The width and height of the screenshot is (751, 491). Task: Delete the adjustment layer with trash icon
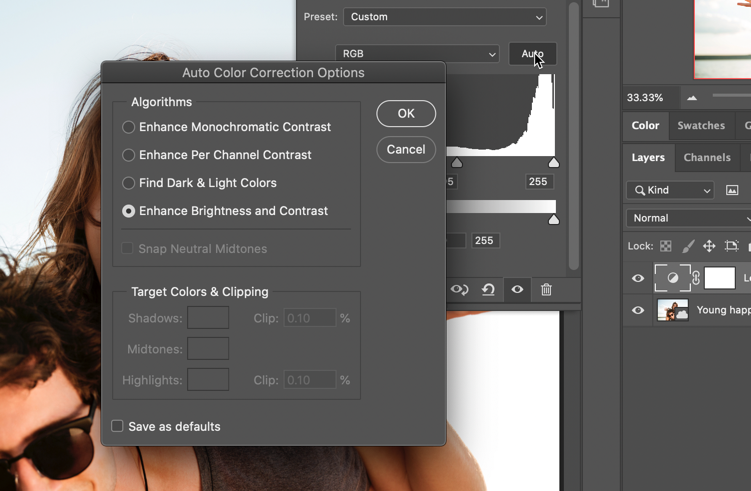(x=546, y=290)
